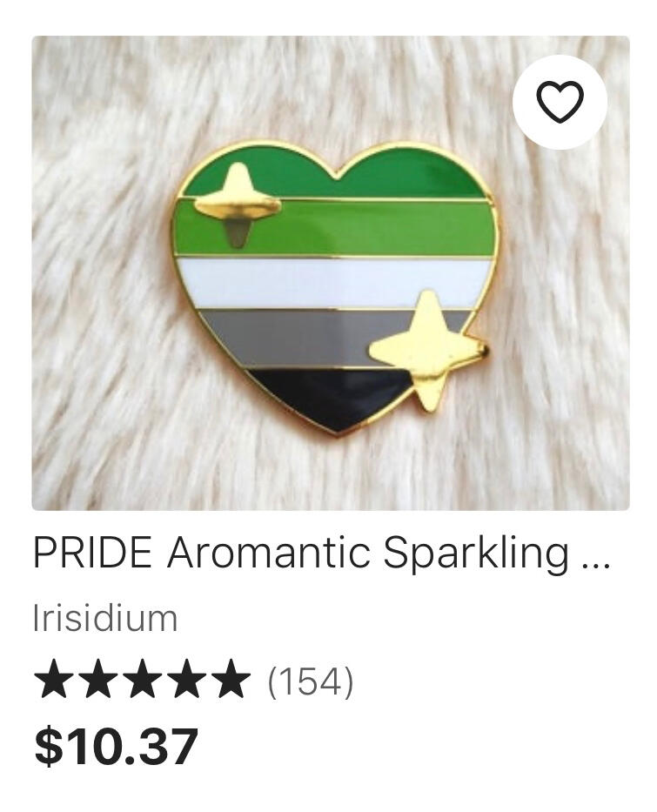
Task: Favorite this listing with the heart icon
Action: 560,102
